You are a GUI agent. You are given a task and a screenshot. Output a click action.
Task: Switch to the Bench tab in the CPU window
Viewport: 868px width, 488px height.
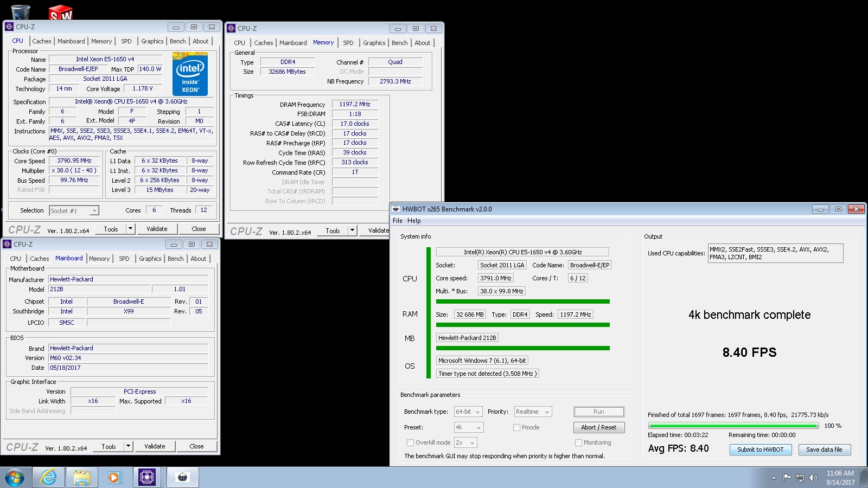(x=178, y=41)
